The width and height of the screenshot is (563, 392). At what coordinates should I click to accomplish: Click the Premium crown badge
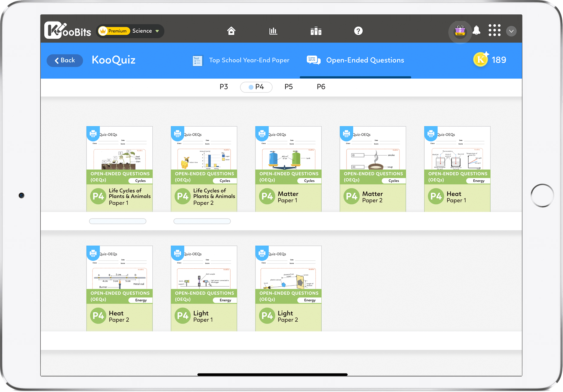click(114, 31)
